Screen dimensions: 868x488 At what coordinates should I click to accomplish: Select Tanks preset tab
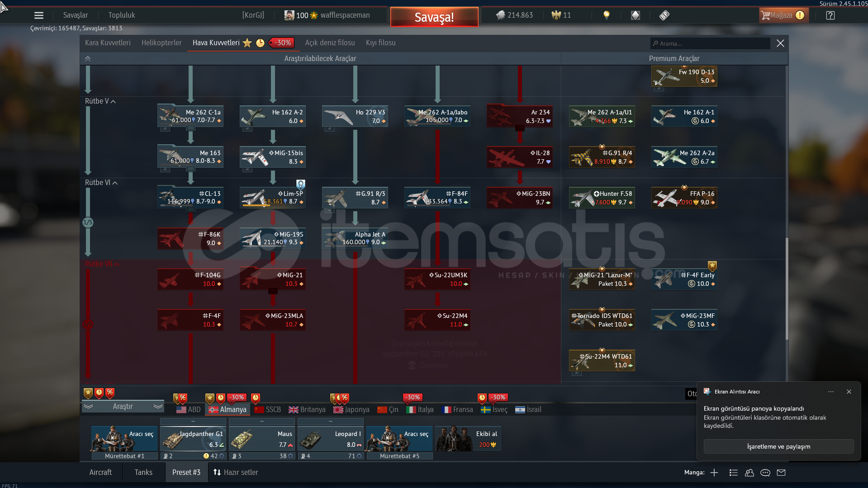pyautogui.click(x=143, y=472)
